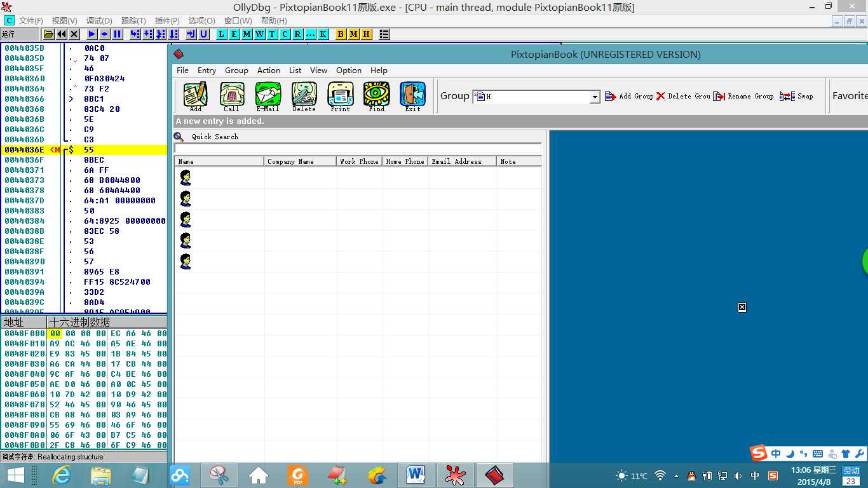Open Run trace with cyan dots button
The image size is (868, 488).
click(311, 34)
